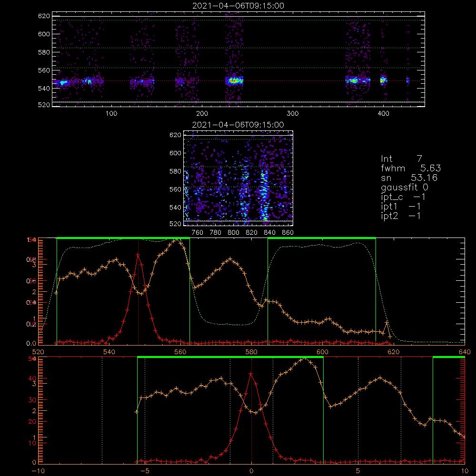Select the 'Int 7' readout
The height and width of the screenshot is (476, 476).
(401, 159)
